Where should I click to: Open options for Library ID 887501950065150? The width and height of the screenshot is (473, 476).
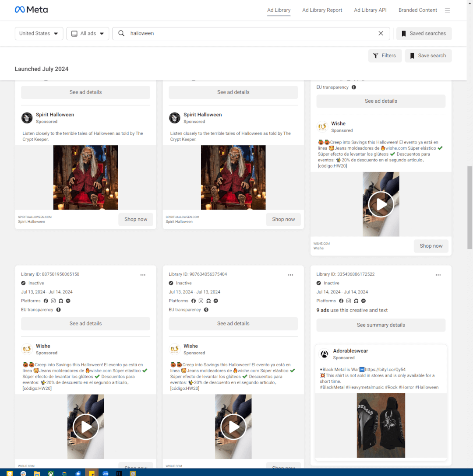(143, 275)
